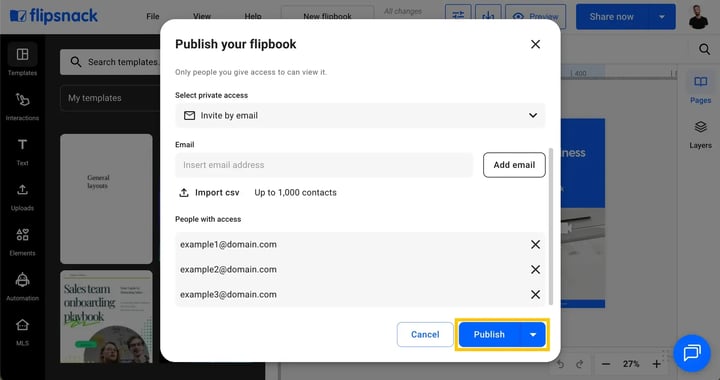Click the Share now button

[612, 17]
